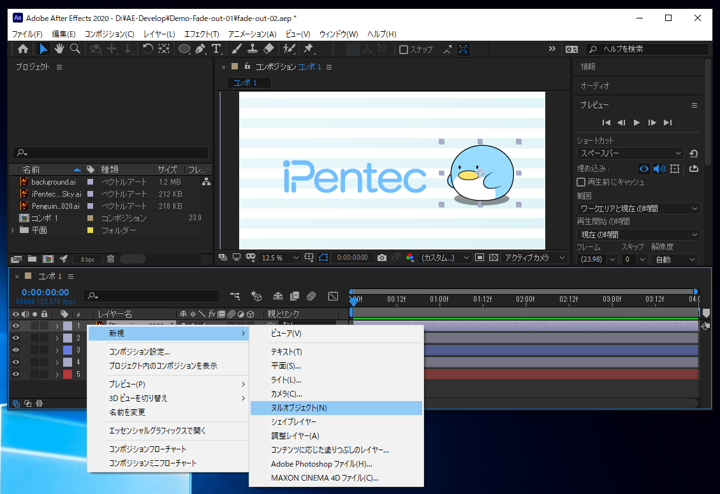Open エフェクト(T) menu
The height and width of the screenshot is (494, 720).
pos(202,34)
